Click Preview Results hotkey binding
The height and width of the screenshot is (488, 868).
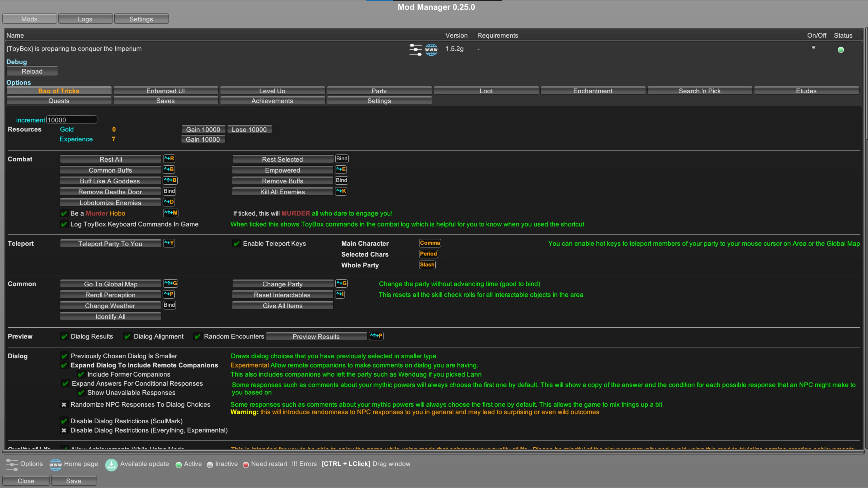point(376,336)
